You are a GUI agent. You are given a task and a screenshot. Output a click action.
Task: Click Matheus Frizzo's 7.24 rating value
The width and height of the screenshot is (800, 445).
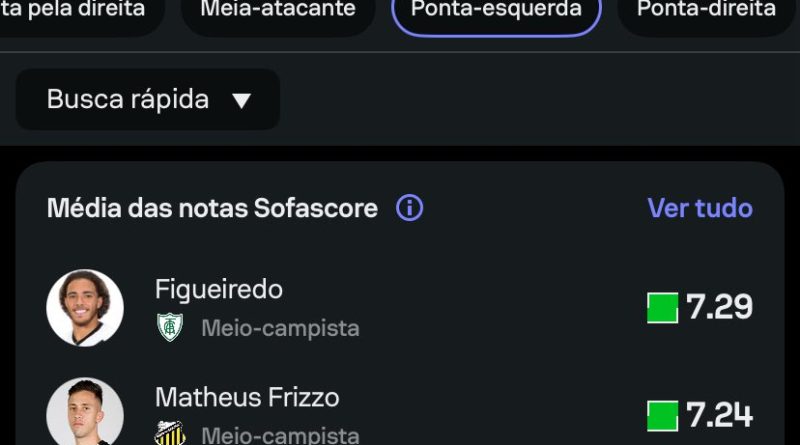[x=719, y=414]
